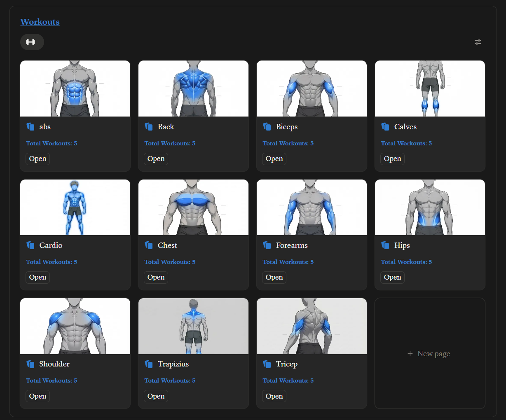The width and height of the screenshot is (506, 420).
Task: Click the page icon beside Biceps
Action: tap(267, 127)
